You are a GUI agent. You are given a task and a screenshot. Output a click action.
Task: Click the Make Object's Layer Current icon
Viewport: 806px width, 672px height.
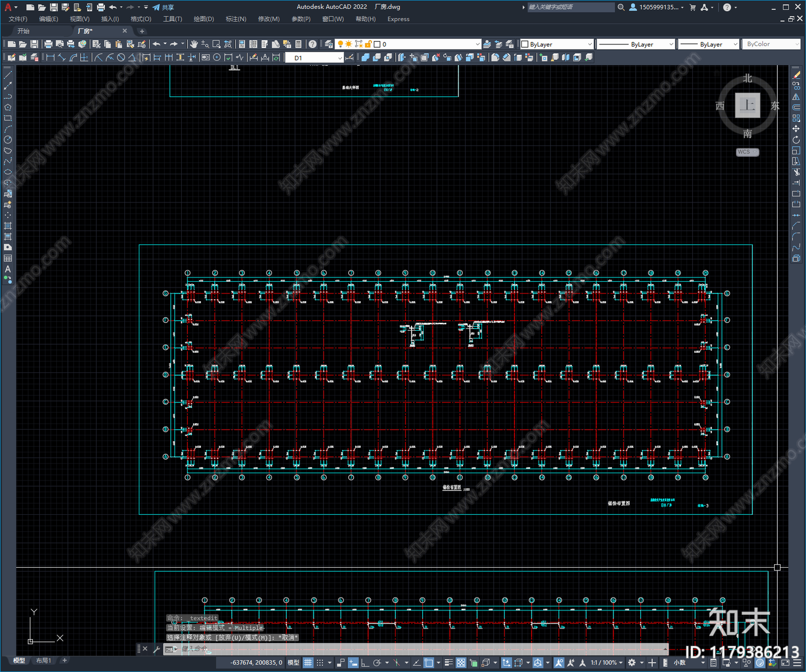pos(487,44)
